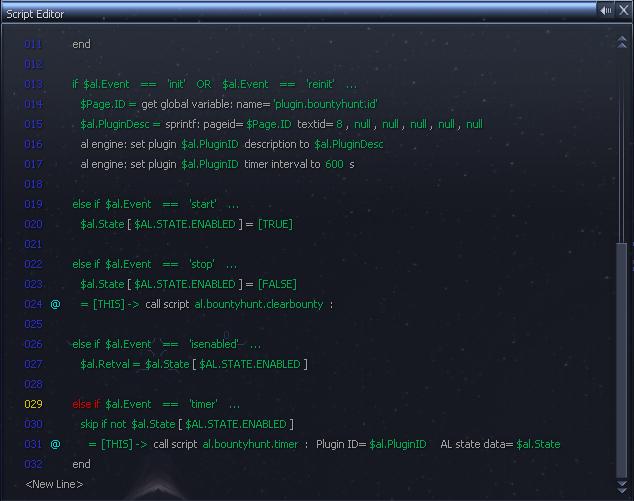
Task: Select the 'end' statement on line 032
Action: point(81,464)
